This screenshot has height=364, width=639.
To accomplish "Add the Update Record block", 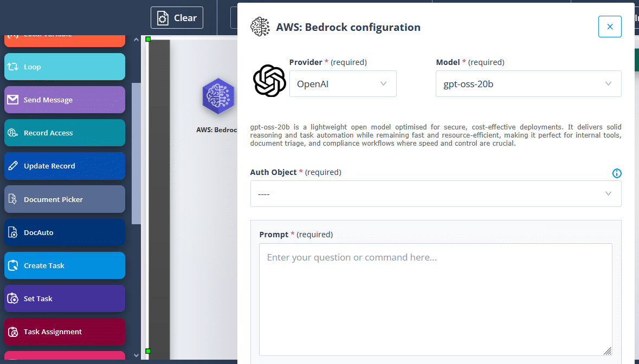I will [x=65, y=166].
